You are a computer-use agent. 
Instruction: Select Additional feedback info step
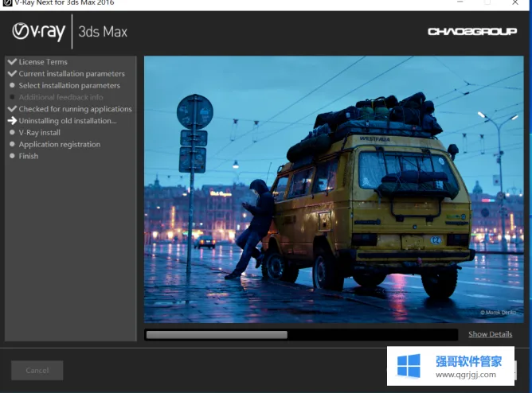pos(61,97)
